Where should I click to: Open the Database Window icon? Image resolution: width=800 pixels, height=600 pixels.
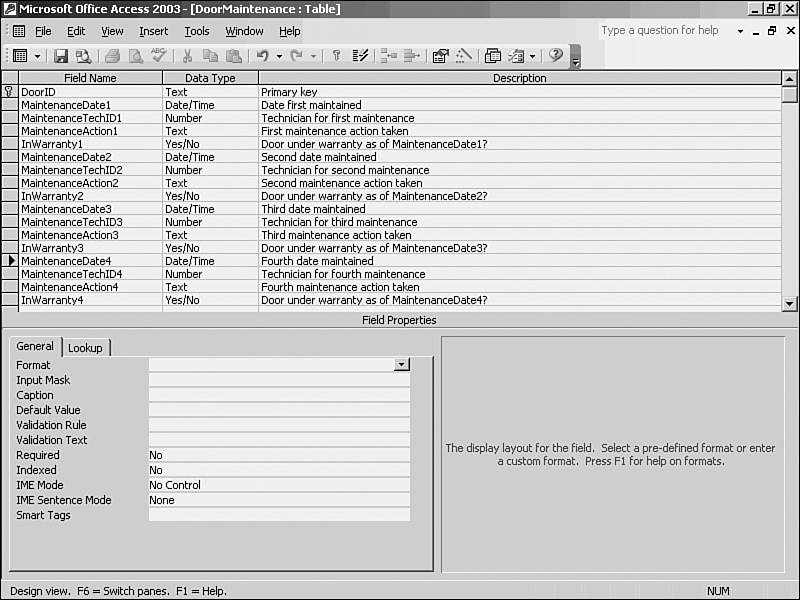click(x=493, y=56)
